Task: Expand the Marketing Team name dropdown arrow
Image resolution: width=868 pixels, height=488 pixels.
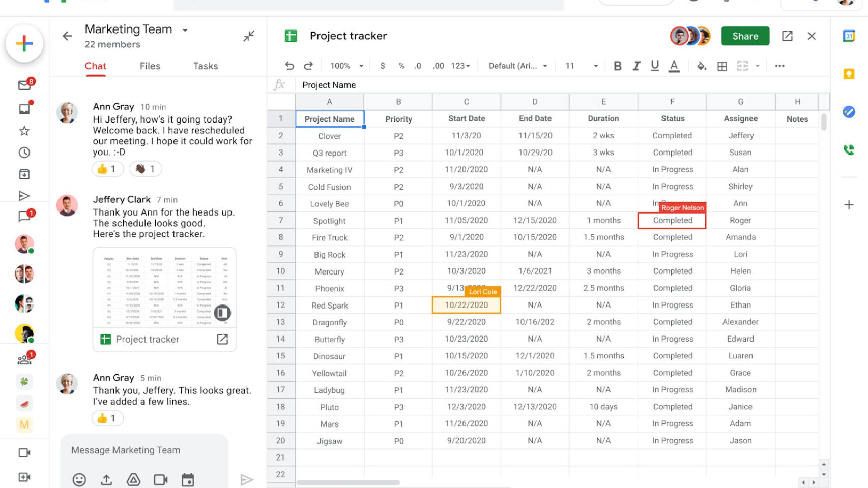Action: [x=185, y=30]
